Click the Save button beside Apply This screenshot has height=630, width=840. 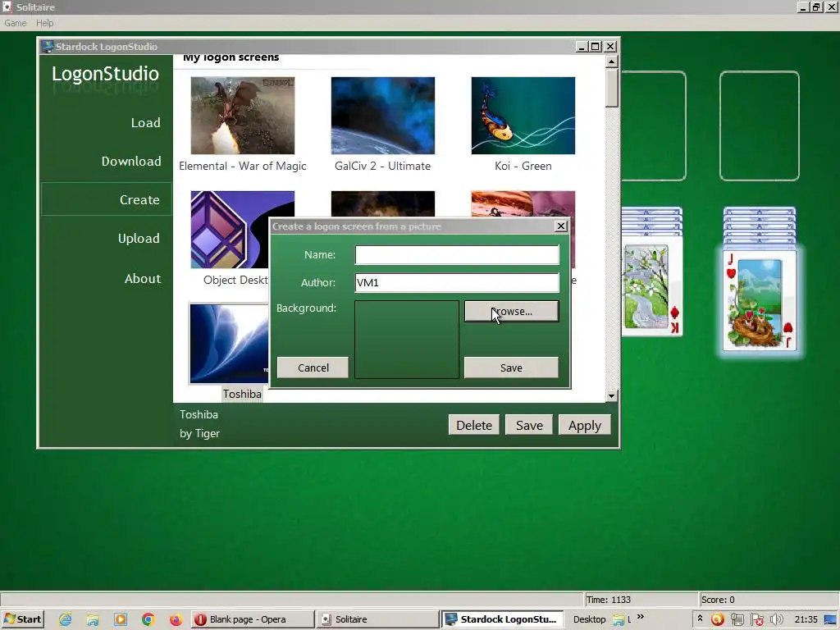[x=529, y=425]
